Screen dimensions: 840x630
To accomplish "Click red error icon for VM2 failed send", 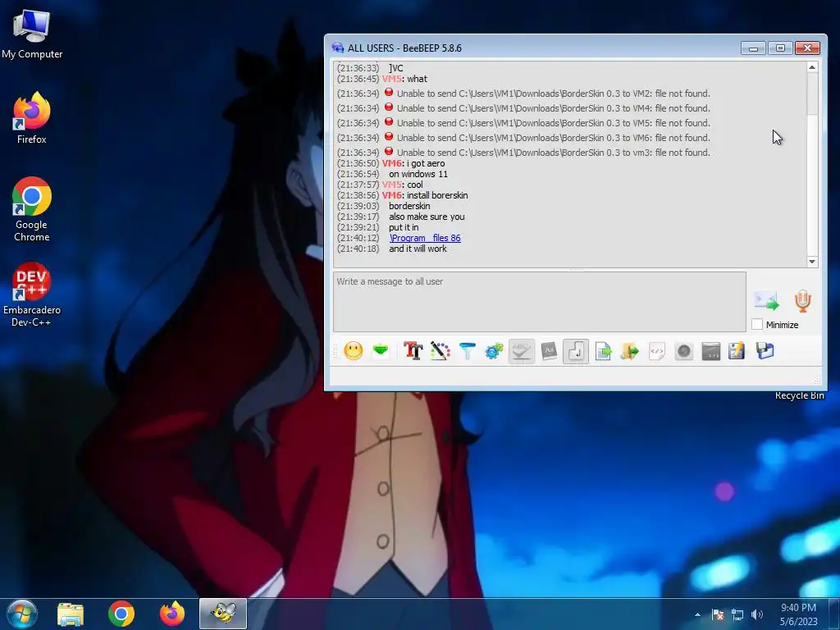I will tap(389, 92).
